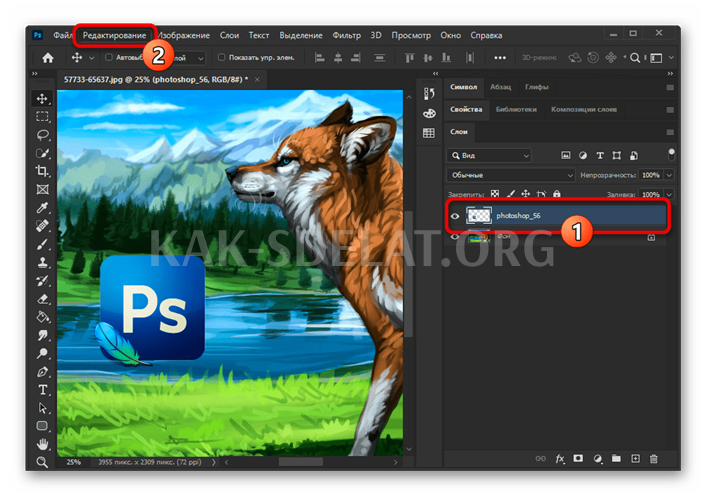Open the Вид layer filter dropdown
706x496 pixels.
tap(489, 156)
